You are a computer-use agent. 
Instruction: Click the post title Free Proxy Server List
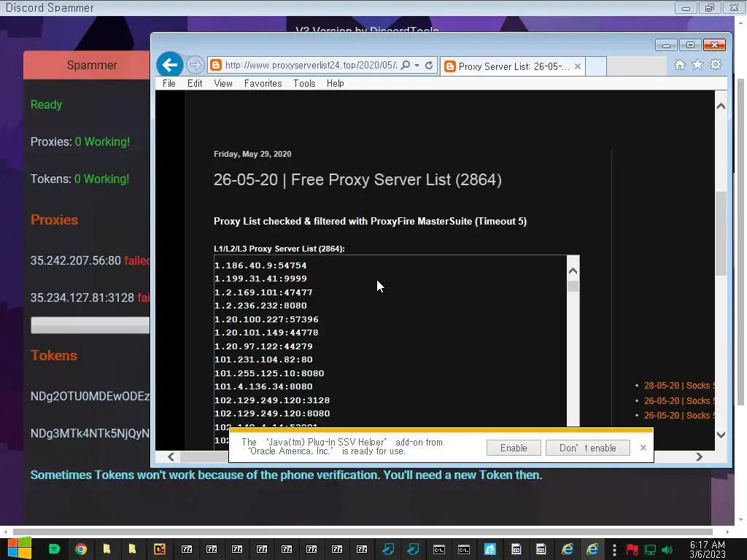coord(357,180)
